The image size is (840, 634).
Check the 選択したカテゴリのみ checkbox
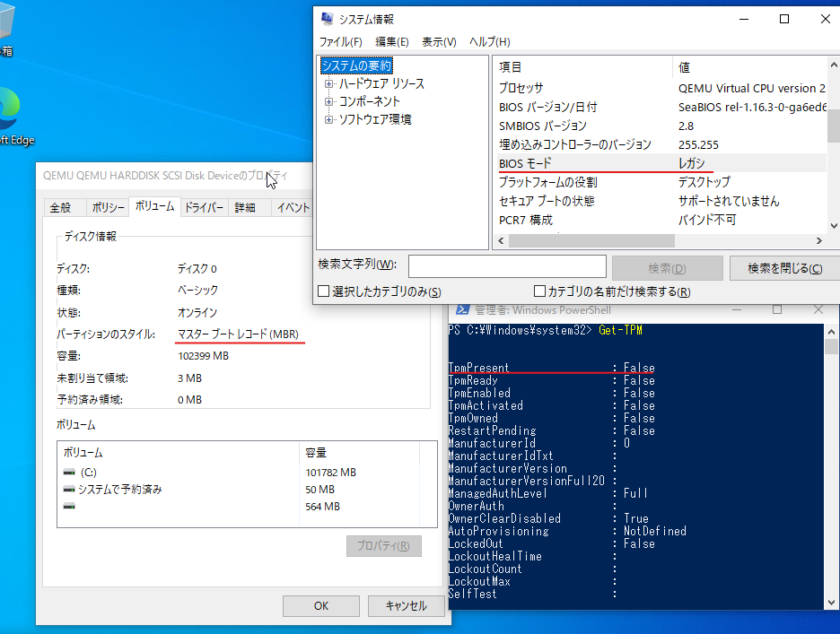coord(324,291)
